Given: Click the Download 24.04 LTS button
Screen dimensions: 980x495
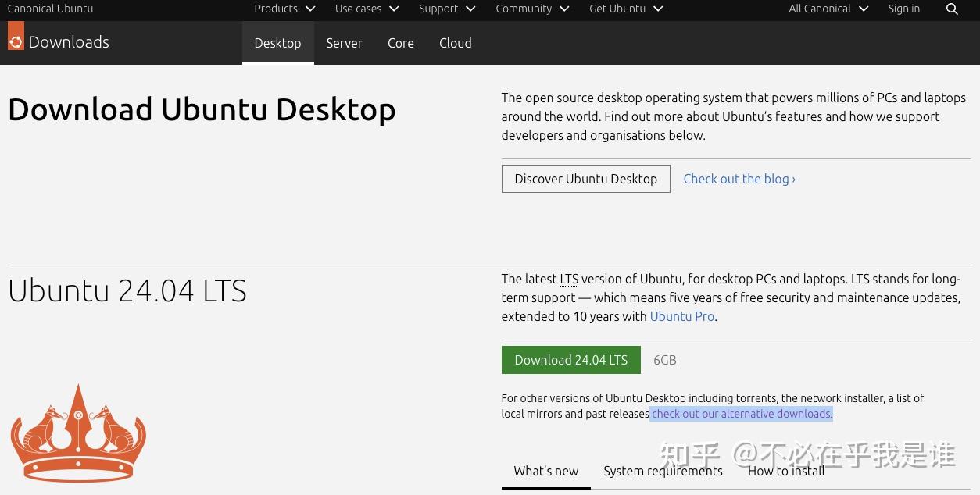Looking at the screenshot, I should coord(570,360).
